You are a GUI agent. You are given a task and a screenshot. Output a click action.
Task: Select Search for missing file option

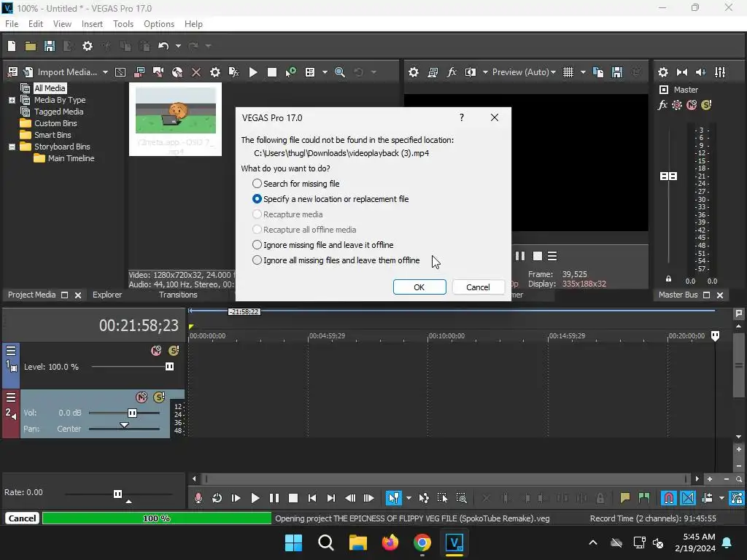[x=296, y=183]
